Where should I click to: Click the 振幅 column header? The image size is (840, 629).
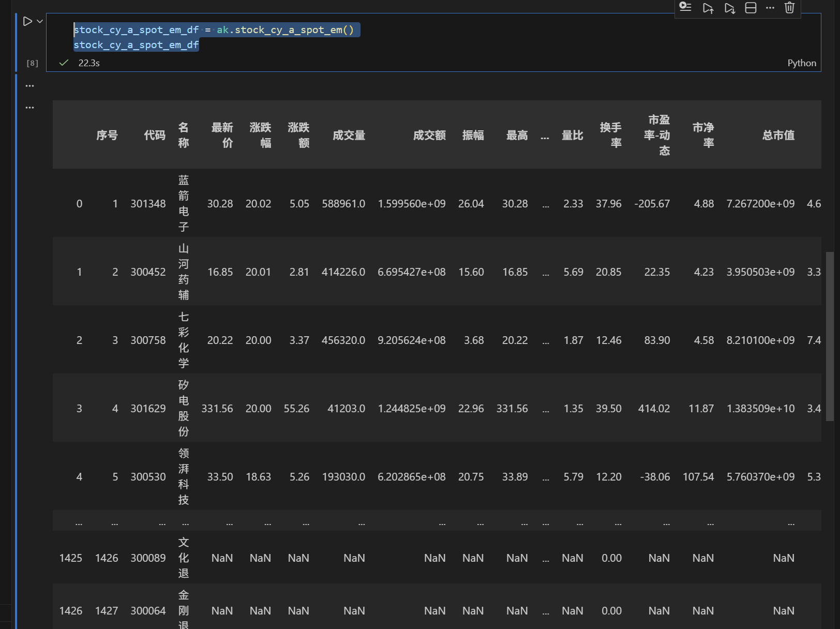pyautogui.click(x=473, y=135)
